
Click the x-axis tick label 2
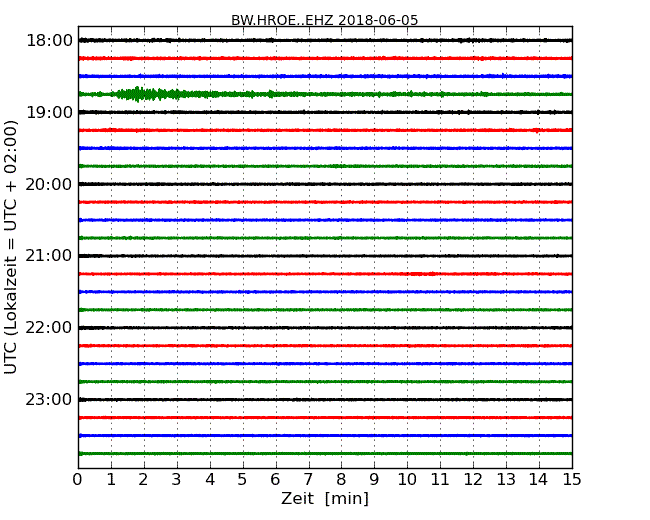pos(143,479)
